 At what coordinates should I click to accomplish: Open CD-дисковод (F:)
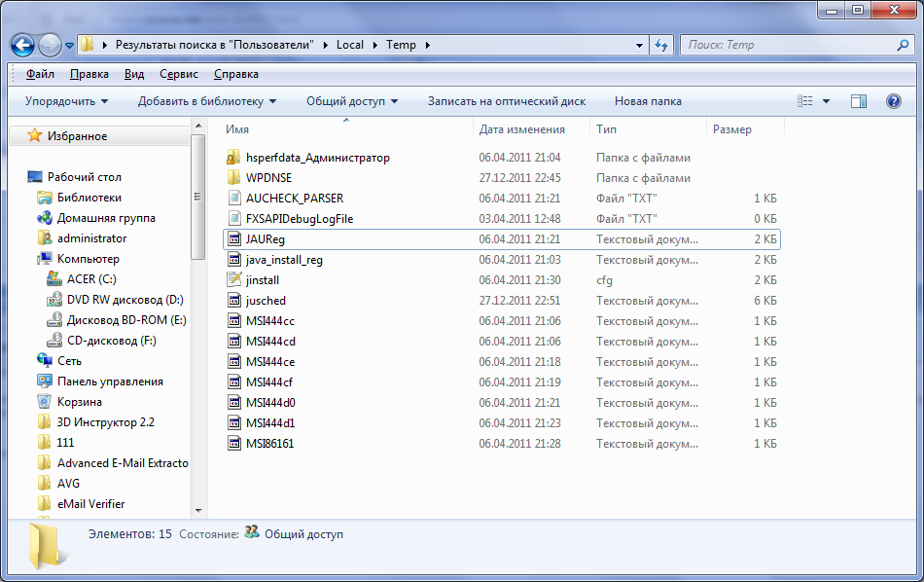tap(112, 341)
